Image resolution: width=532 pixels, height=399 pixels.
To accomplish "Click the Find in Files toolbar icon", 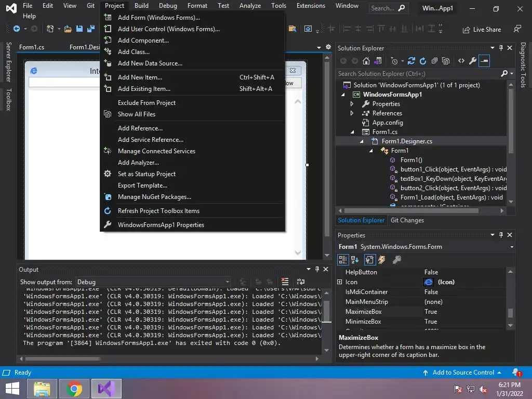I will pos(292,29).
